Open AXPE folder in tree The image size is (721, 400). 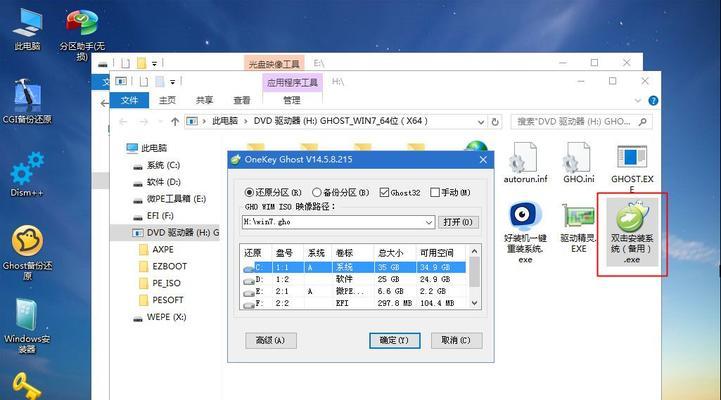156,250
